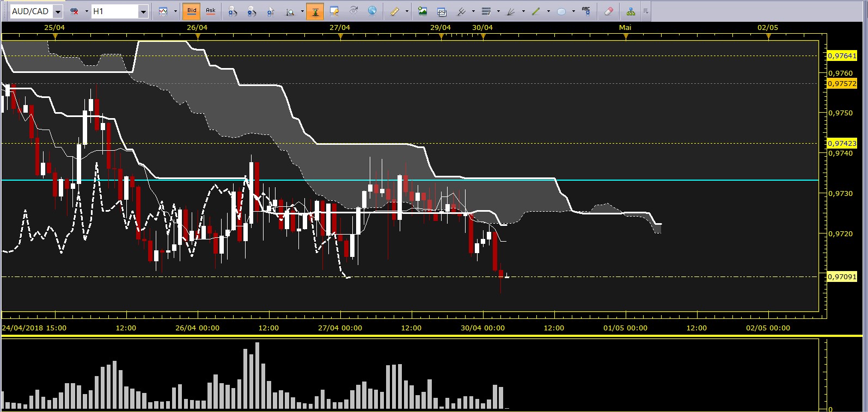Select the ABC text label tool

(586, 11)
